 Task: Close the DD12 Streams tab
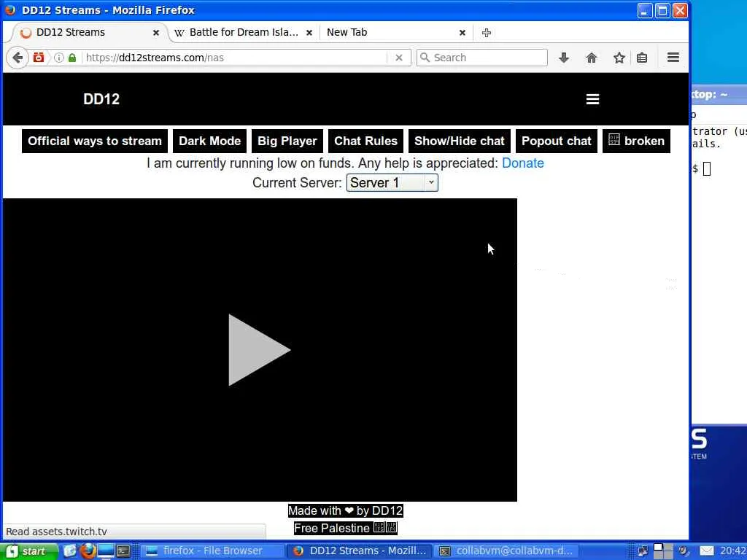pos(156,32)
